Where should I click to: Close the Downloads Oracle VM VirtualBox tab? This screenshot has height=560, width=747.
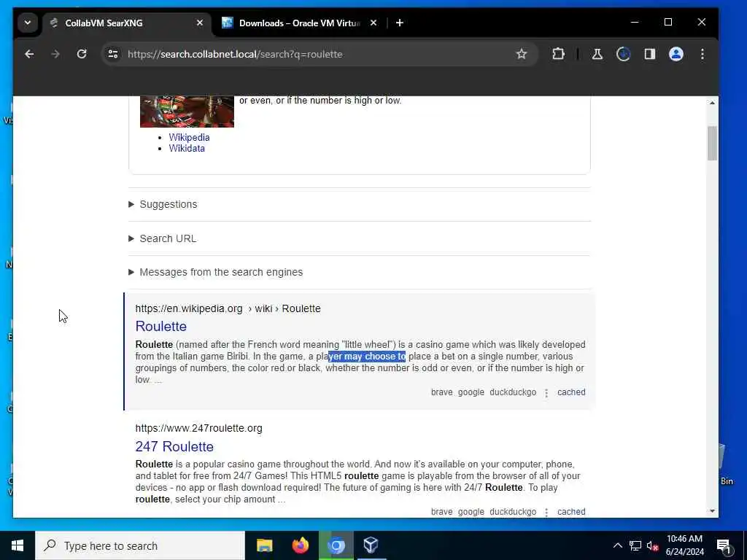point(373,23)
